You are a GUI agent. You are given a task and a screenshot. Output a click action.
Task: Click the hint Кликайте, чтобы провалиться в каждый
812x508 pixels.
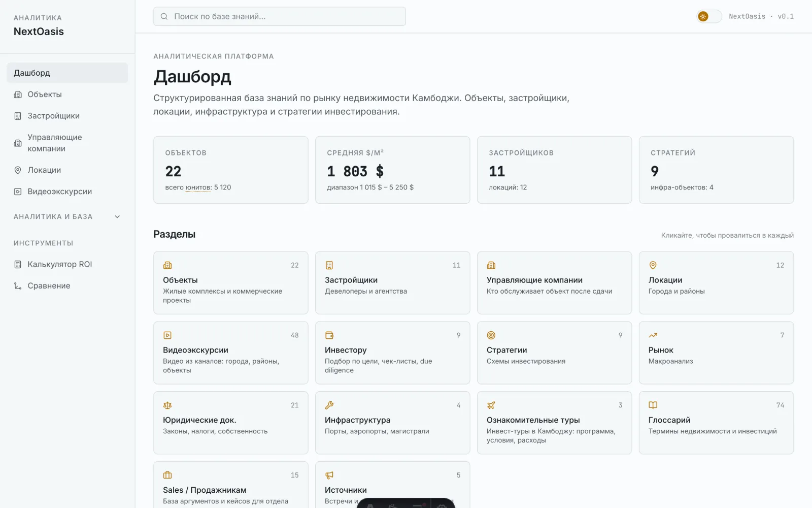click(x=727, y=235)
